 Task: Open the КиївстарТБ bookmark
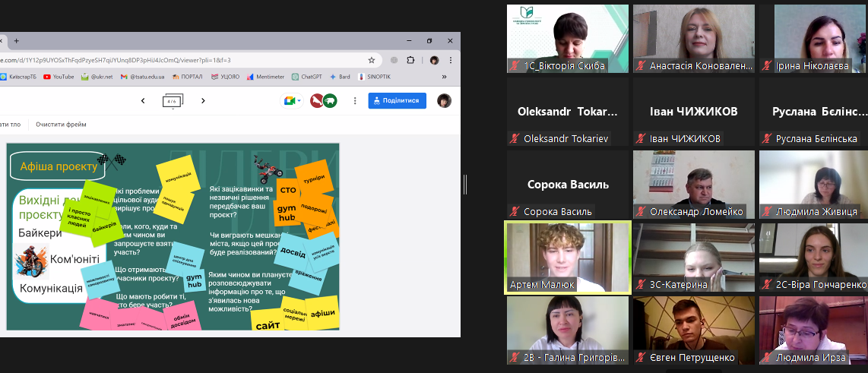pyautogui.click(x=19, y=77)
